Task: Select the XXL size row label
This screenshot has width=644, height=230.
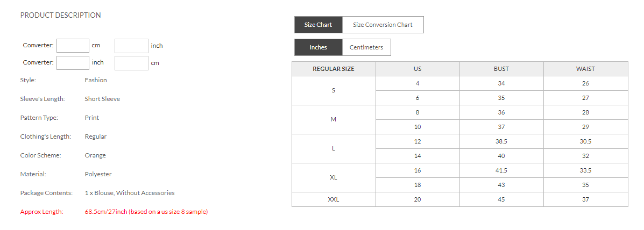Action: (x=334, y=199)
